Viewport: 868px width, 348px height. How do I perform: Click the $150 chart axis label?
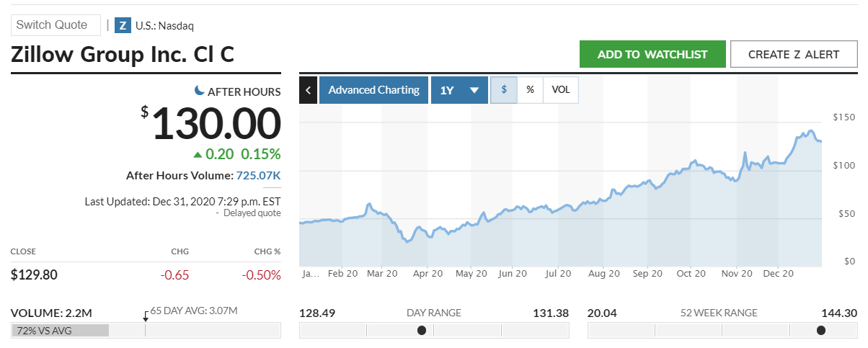(x=843, y=117)
